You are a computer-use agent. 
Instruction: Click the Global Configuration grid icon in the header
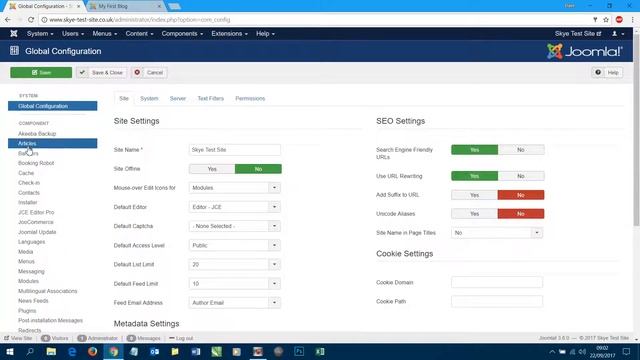point(14,51)
